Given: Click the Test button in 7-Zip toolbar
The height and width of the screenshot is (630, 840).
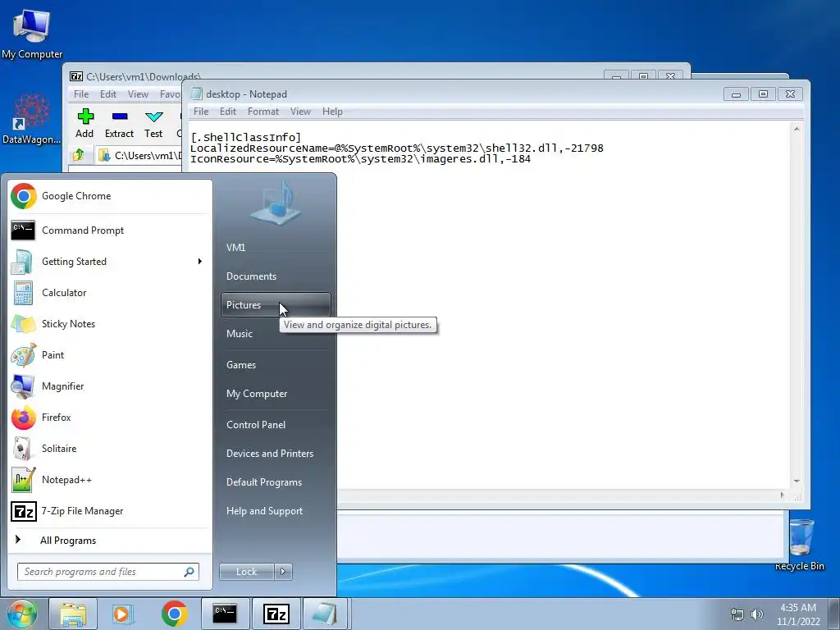Looking at the screenshot, I should [153, 124].
